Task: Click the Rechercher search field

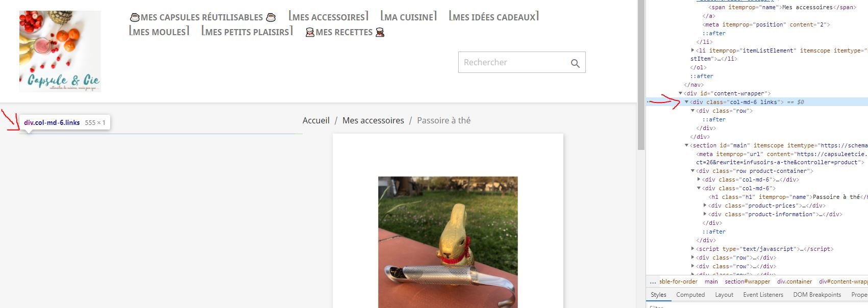Action: click(514, 62)
